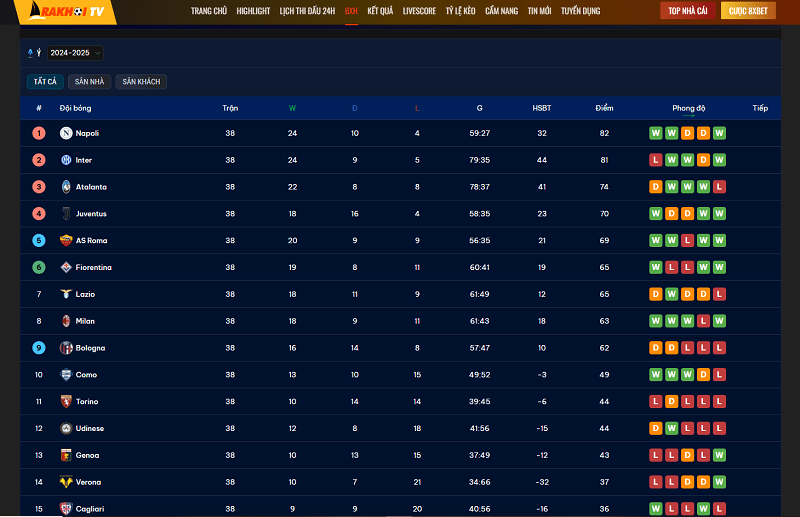Click the CƯỢC 8XBET button

pos(748,11)
